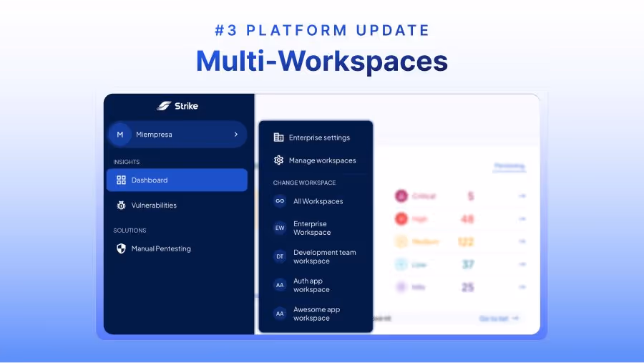Click the blurred link at the bottom right of the dashboard

(499, 319)
